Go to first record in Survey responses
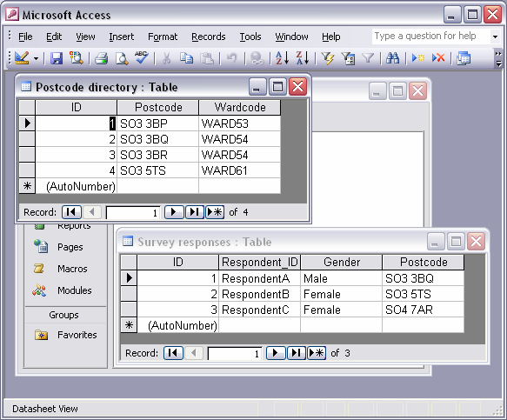The image size is (507, 420). click(x=173, y=353)
